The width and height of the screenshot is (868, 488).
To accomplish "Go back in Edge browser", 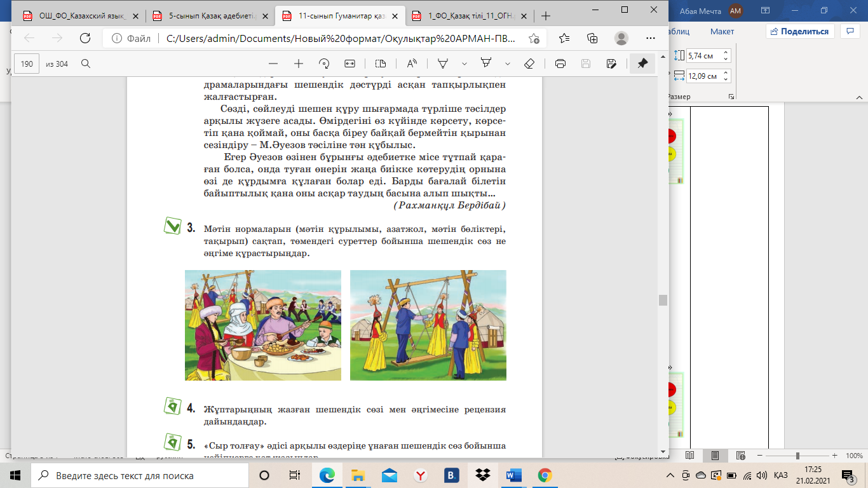I will pos(29,38).
